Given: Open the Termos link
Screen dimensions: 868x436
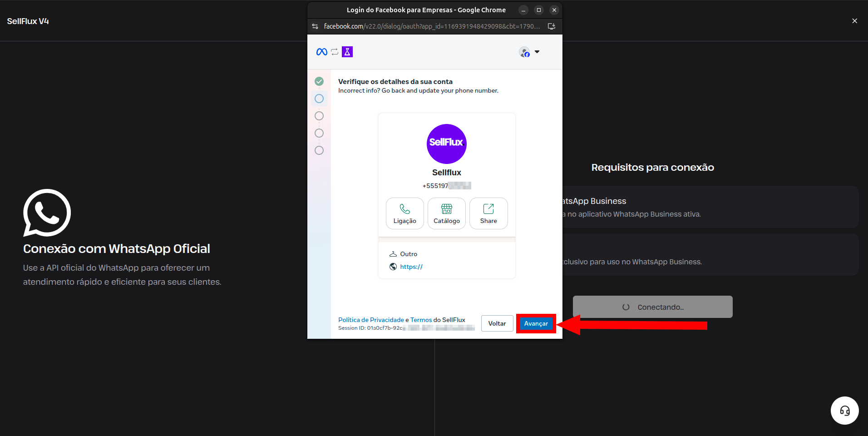Looking at the screenshot, I should 421,320.
